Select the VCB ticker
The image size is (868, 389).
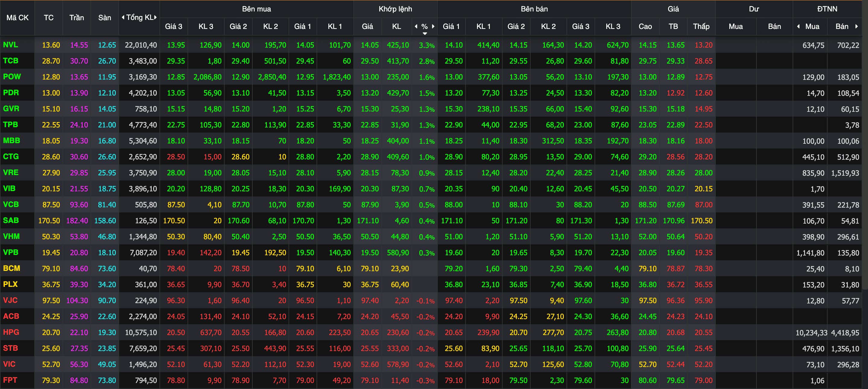tap(11, 204)
